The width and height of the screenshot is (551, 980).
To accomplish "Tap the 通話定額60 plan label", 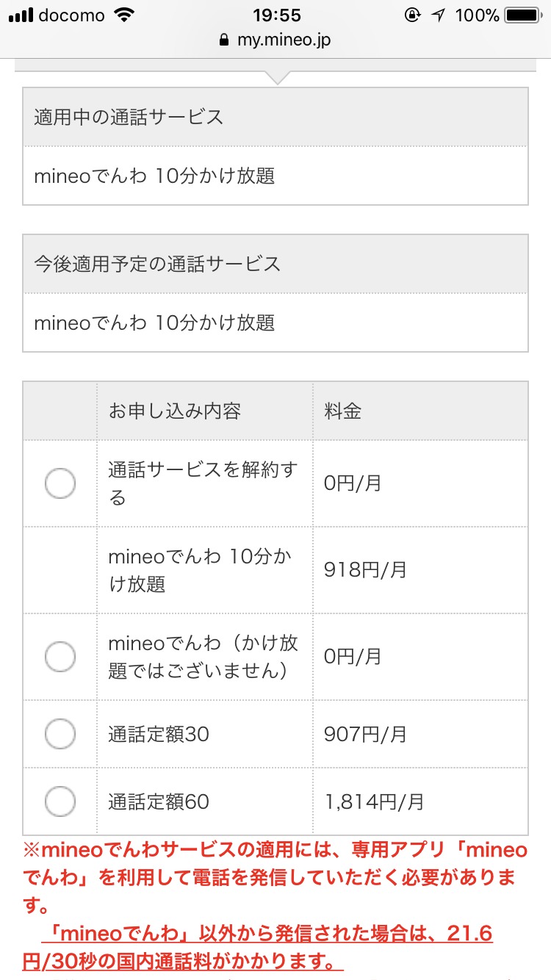I will pos(159,801).
